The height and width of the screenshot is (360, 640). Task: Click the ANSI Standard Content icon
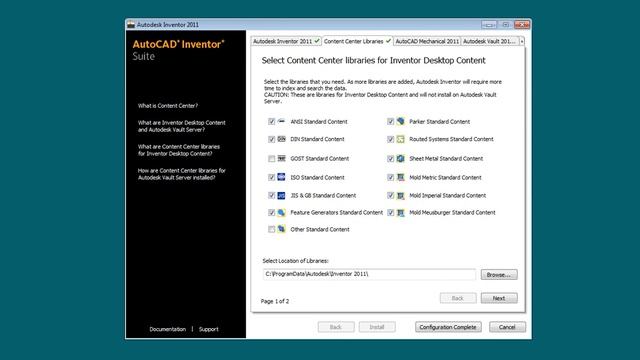coord(281,121)
